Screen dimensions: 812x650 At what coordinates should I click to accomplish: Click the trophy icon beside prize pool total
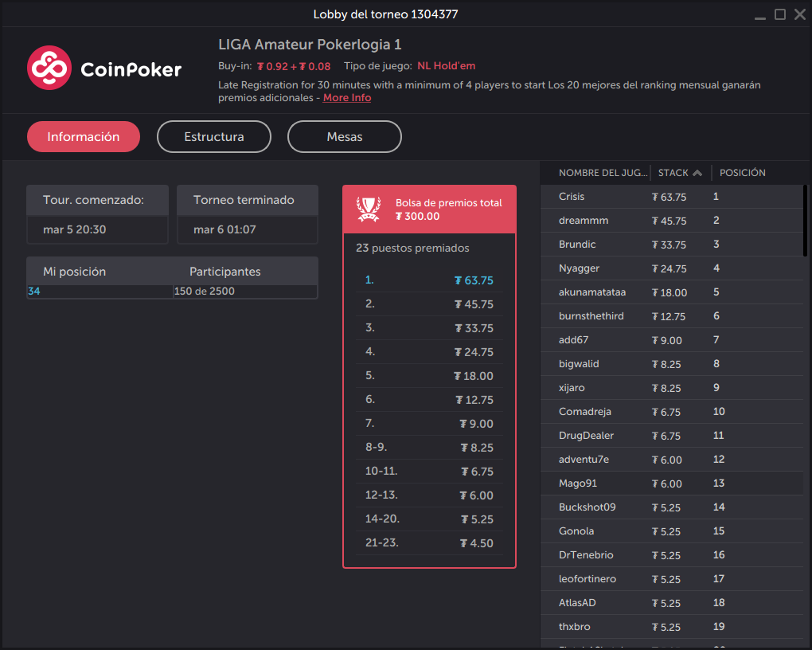point(366,209)
